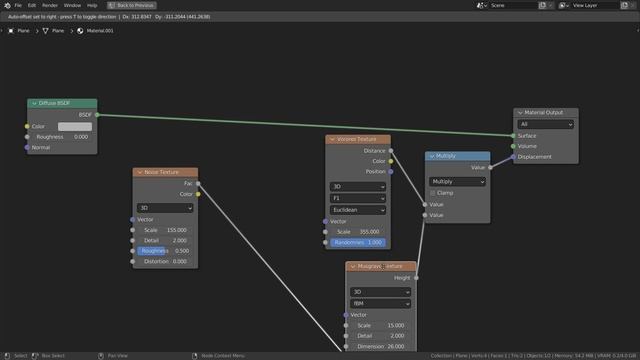640x360 pixels.
Task: Adjust the Voronoi Randomness slider
Action: point(358,242)
